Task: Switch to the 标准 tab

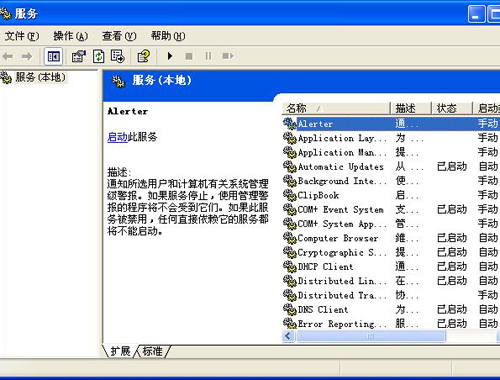Action: tap(152, 351)
